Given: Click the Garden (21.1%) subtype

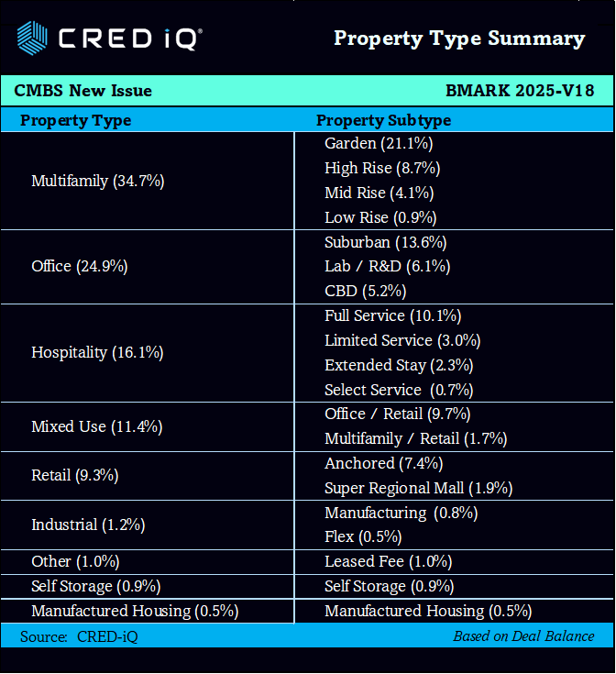Looking at the screenshot, I should [x=379, y=143].
